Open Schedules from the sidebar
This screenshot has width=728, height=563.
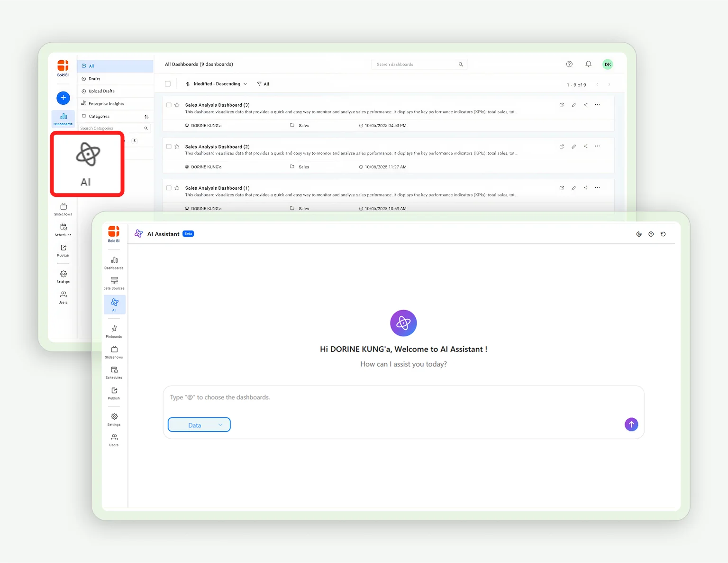click(114, 372)
